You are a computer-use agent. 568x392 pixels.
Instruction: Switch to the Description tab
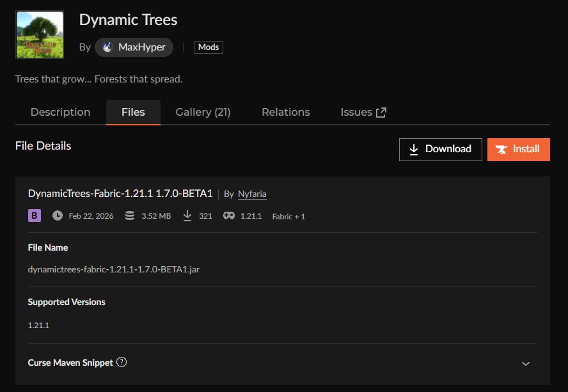coord(60,112)
